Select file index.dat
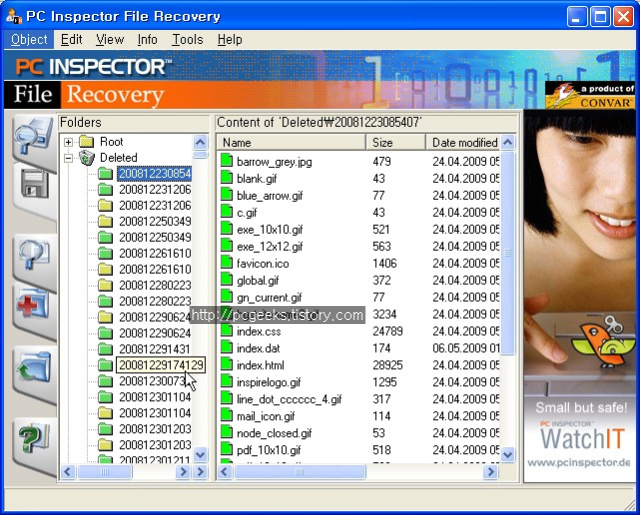This screenshot has width=640, height=515. click(258, 348)
